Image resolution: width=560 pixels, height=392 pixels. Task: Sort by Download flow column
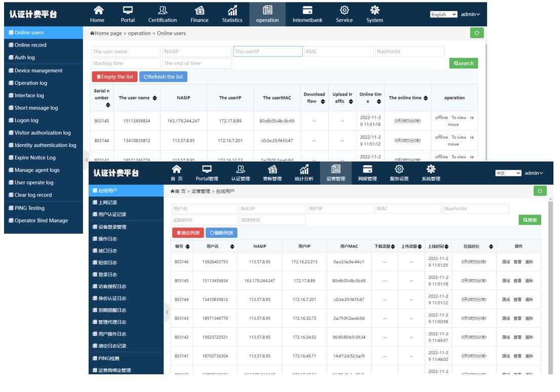(323, 101)
